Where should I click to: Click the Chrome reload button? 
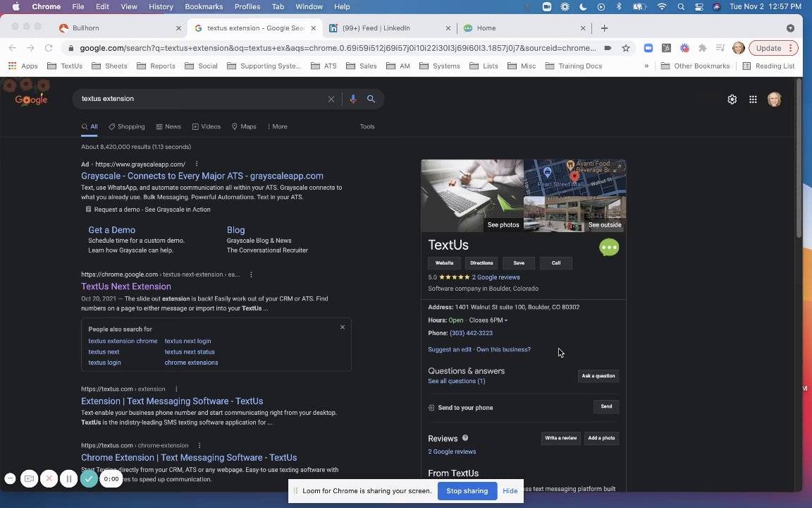point(49,48)
